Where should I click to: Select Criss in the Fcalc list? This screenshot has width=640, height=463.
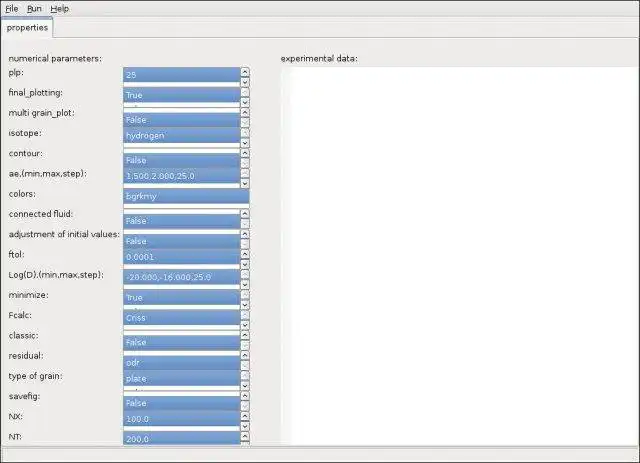pos(182,317)
